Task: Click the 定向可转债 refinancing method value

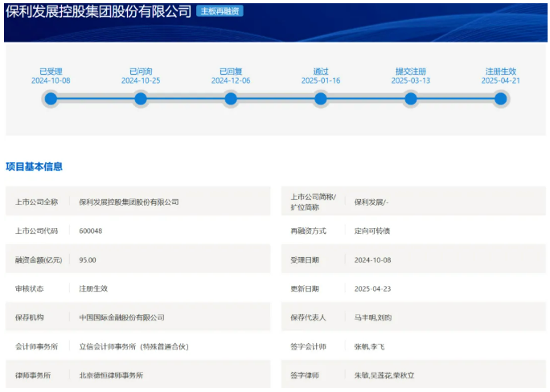Action: tap(372, 231)
